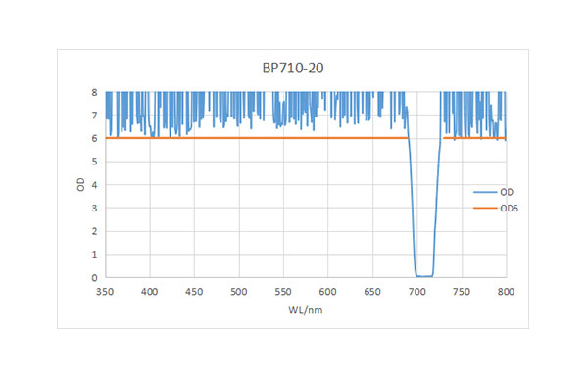588x375 pixels.
Task: Click the 750 x-axis tick label
Action: [x=462, y=292]
